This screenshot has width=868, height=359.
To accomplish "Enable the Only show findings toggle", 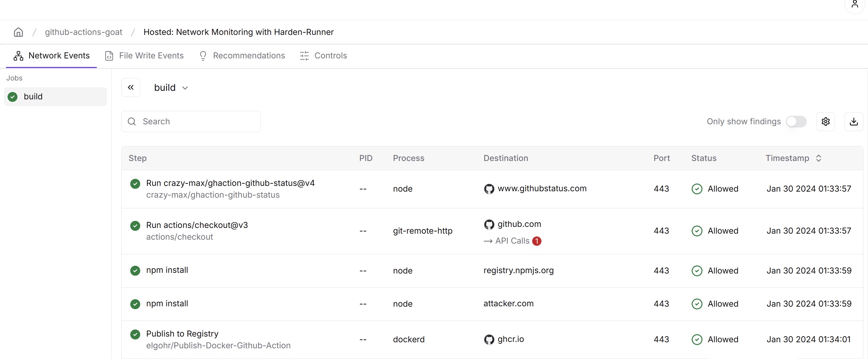I will tap(796, 122).
